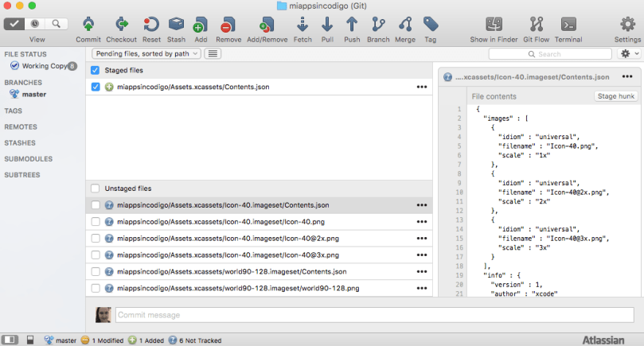Launch Terminal from the toolbar
Screen dimensions: 644x346
click(568, 24)
